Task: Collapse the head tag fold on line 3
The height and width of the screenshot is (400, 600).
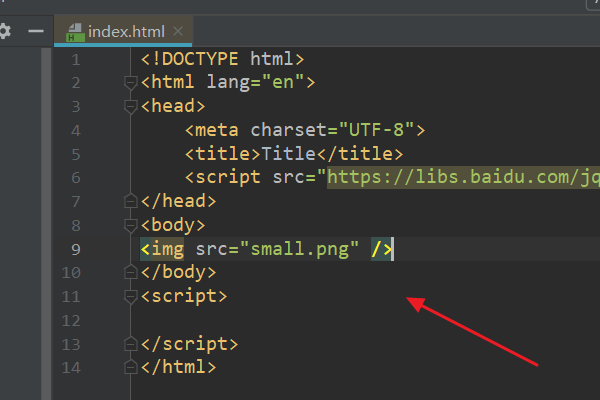Action: [x=130, y=106]
